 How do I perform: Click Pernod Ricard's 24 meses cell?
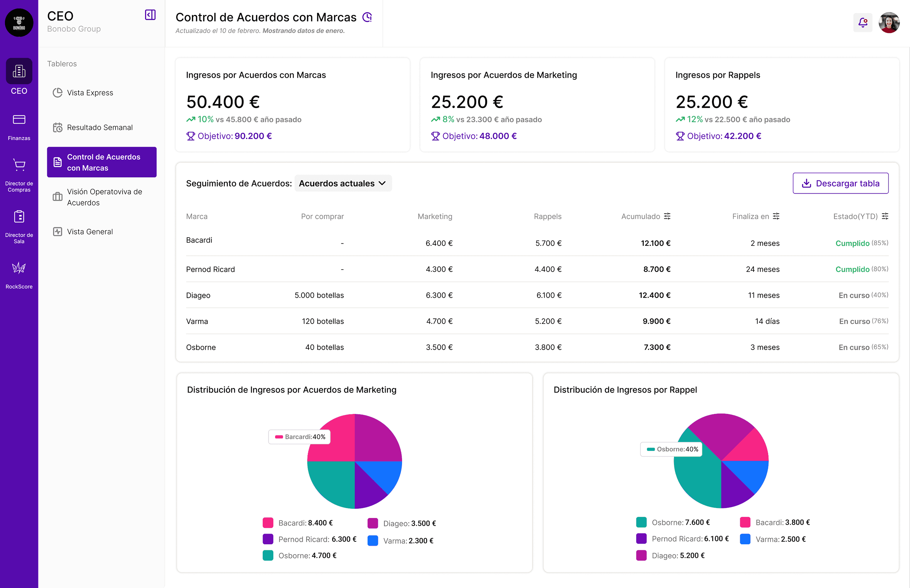[x=762, y=269]
